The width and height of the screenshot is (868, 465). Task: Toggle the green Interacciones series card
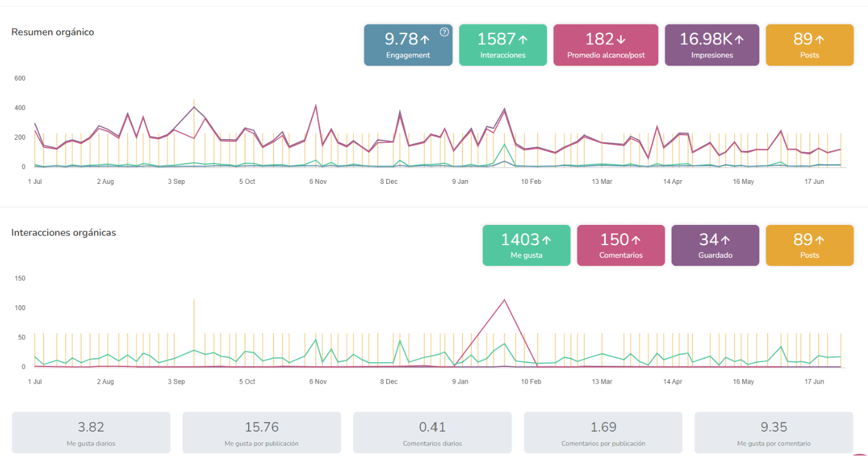pos(502,45)
